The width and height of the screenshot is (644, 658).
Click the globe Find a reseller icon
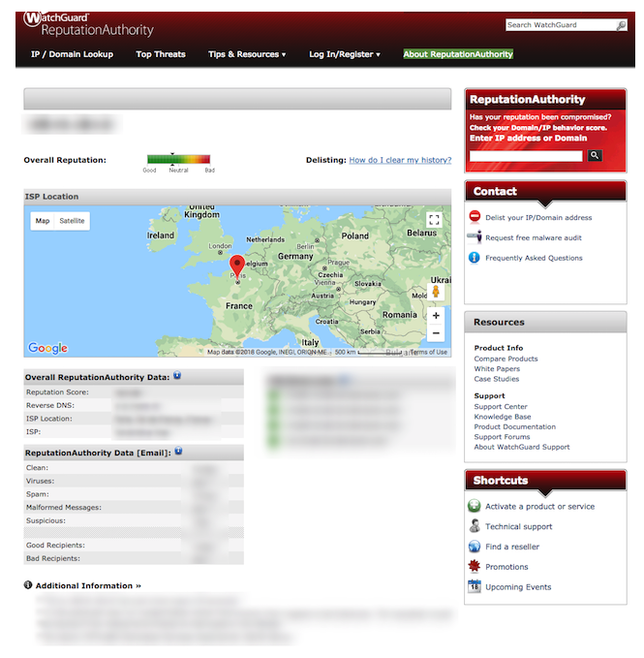click(475, 546)
